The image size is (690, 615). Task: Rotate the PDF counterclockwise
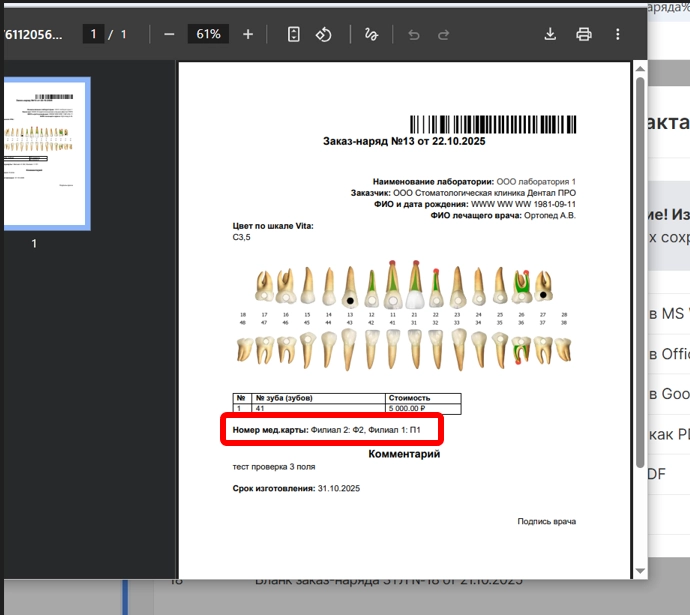coord(323,34)
